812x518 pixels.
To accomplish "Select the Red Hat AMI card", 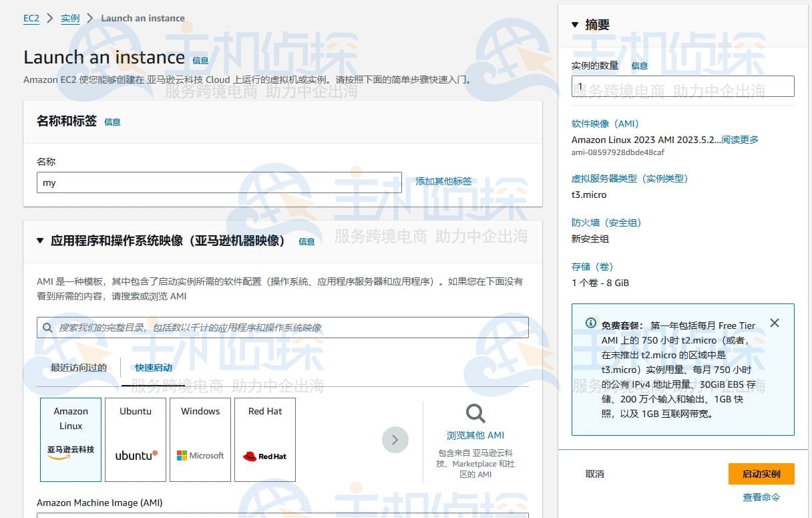I will (264, 440).
